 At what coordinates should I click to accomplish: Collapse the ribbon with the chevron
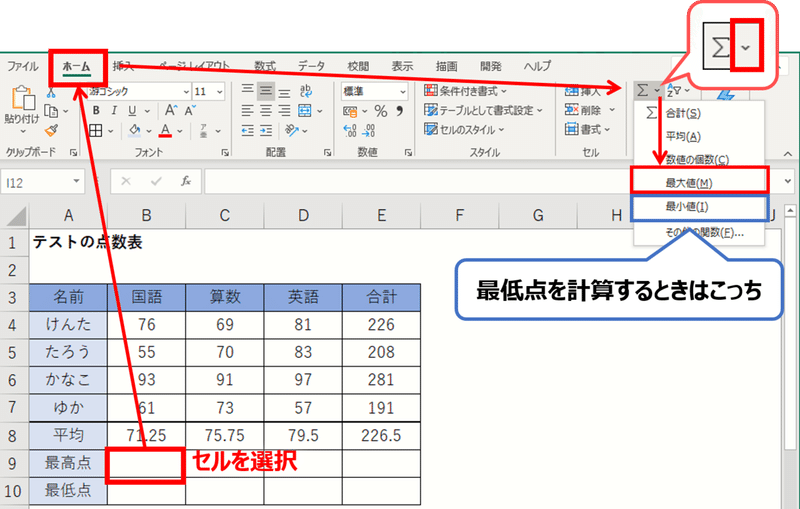(x=787, y=153)
